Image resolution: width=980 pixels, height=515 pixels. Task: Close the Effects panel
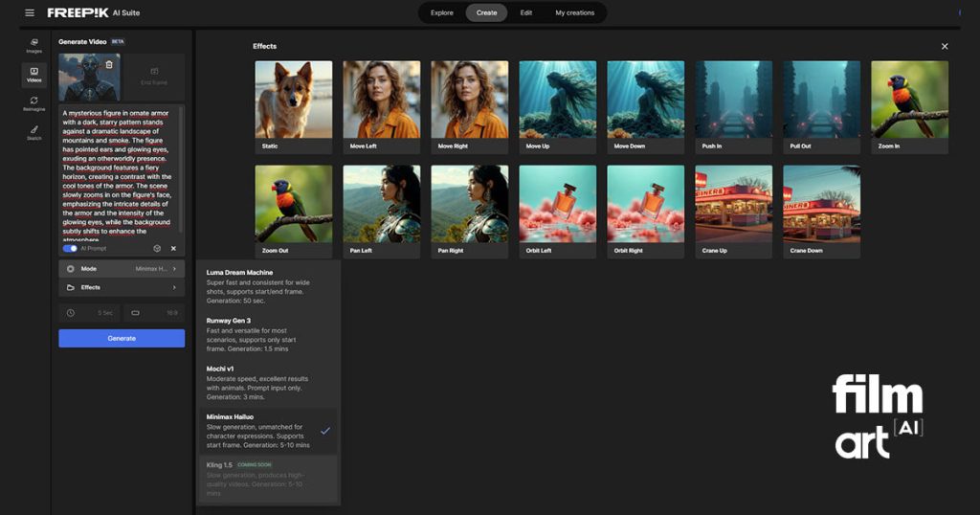point(945,46)
